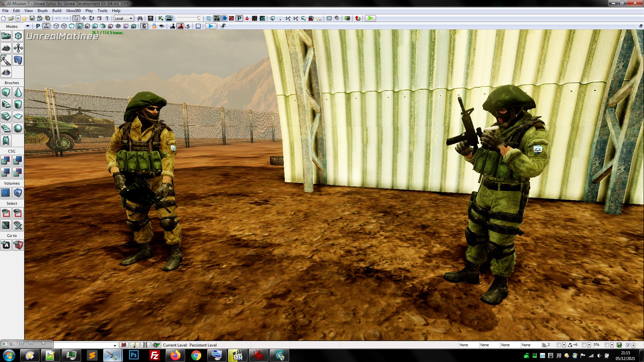Screen dimensions: 644x362
Task: Create a Linear staircase brush
Action: [6, 116]
